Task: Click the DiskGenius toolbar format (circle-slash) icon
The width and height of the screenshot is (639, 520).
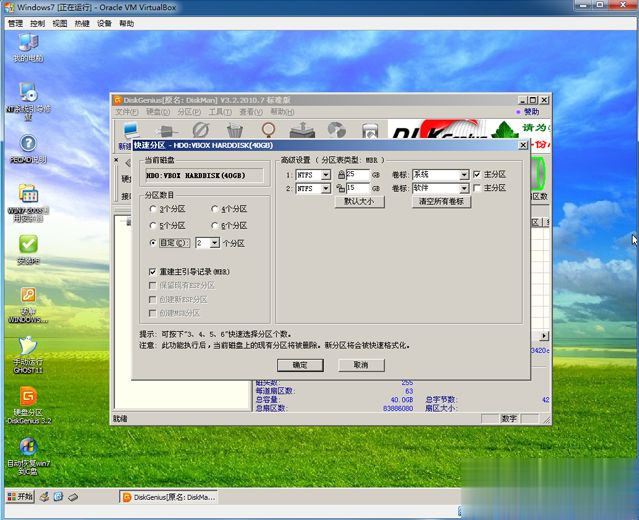Action: pyautogui.click(x=201, y=130)
